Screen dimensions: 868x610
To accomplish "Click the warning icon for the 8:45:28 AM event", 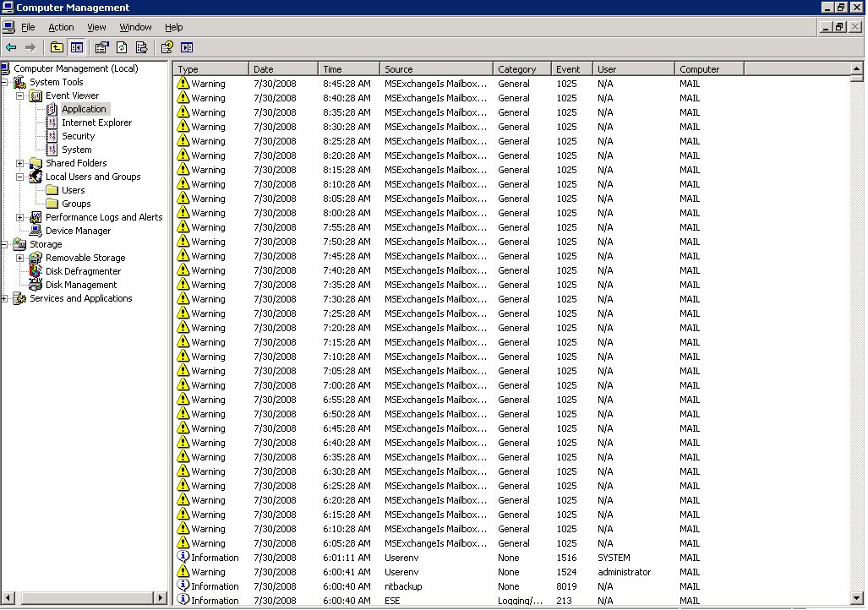I will tap(183, 84).
